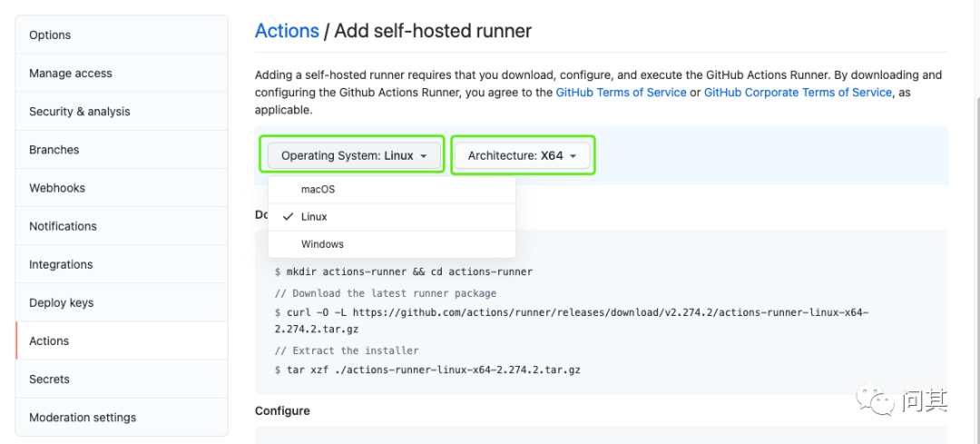Select Actions in the settings sidebar

tap(122, 340)
